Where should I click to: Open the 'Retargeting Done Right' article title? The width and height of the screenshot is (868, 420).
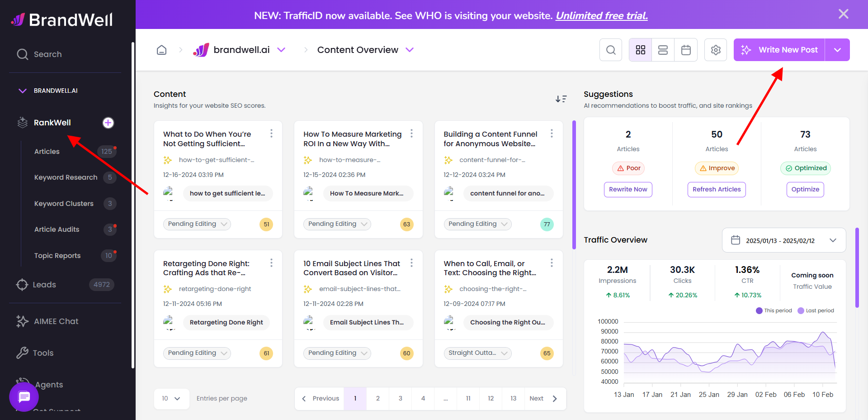click(x=206, y=268)
